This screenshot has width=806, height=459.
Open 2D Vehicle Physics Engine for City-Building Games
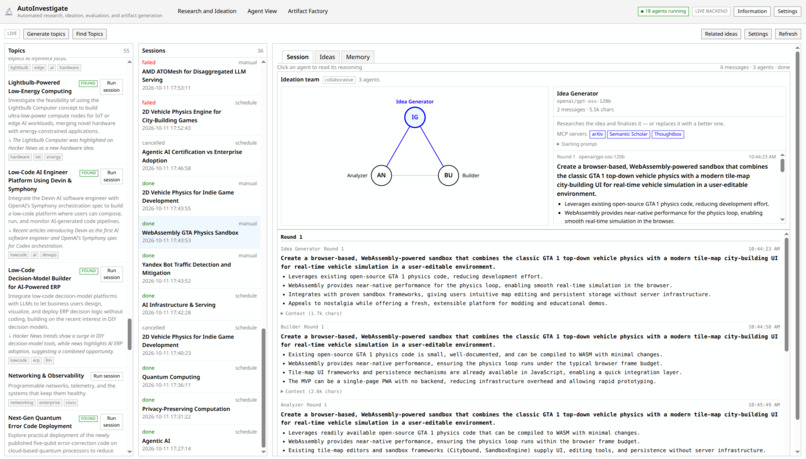pos(199,116)
